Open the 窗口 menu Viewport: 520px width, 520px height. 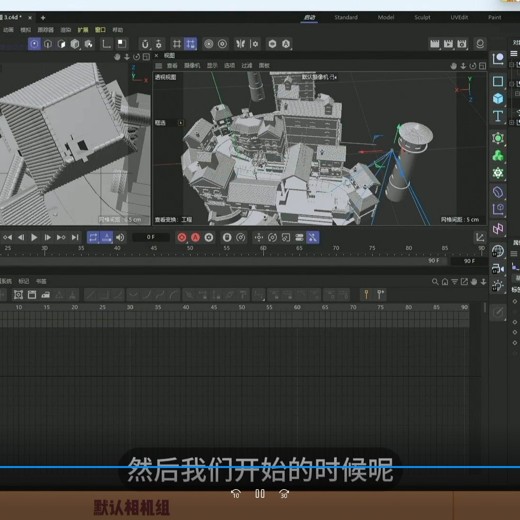click(100, 30)
